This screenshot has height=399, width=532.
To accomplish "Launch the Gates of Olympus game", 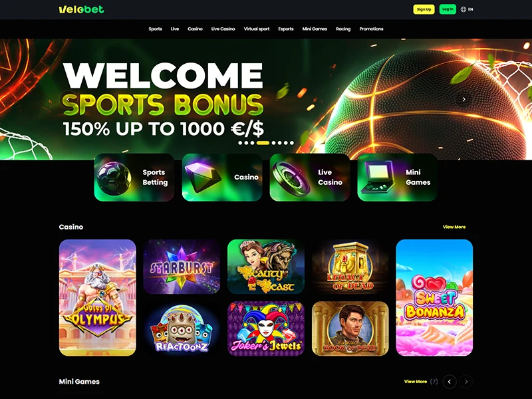I will pos(97,297).
